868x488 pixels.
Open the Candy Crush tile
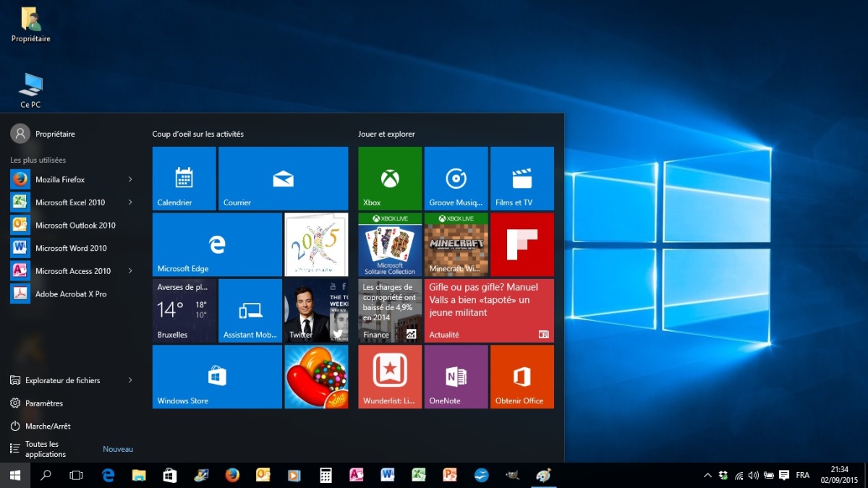(x=316, y=377)
